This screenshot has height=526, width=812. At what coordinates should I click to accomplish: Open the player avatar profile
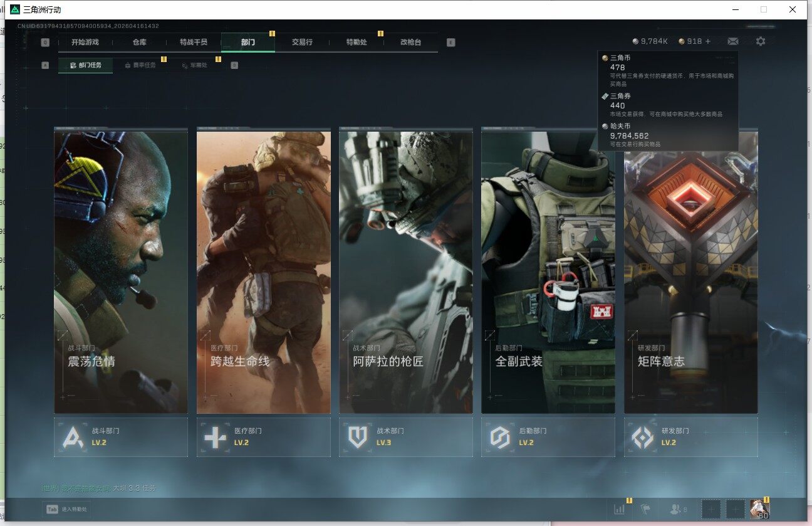759,509
